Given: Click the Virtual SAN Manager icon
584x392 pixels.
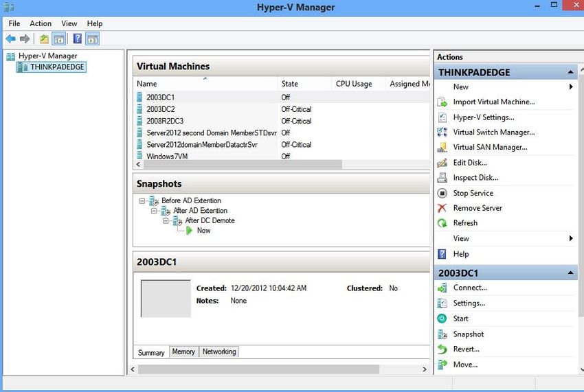Looking at the screenshot, I should tap(442, 148).
